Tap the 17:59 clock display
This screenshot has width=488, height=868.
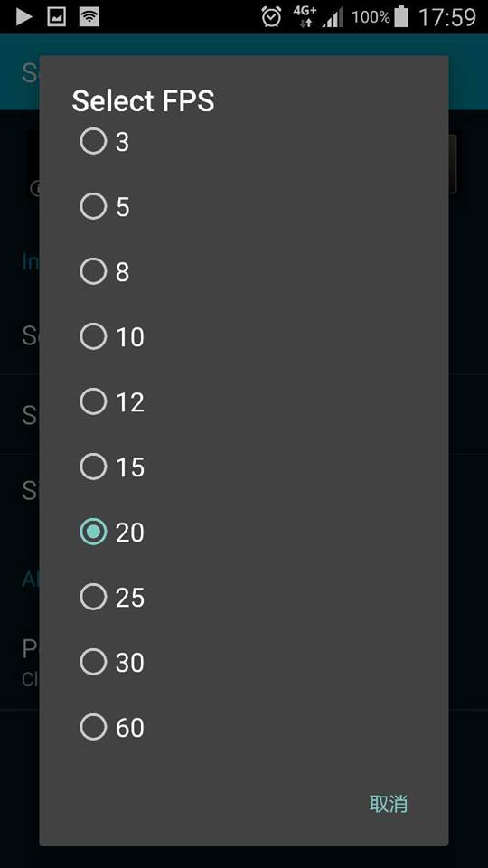pos(447,17)
